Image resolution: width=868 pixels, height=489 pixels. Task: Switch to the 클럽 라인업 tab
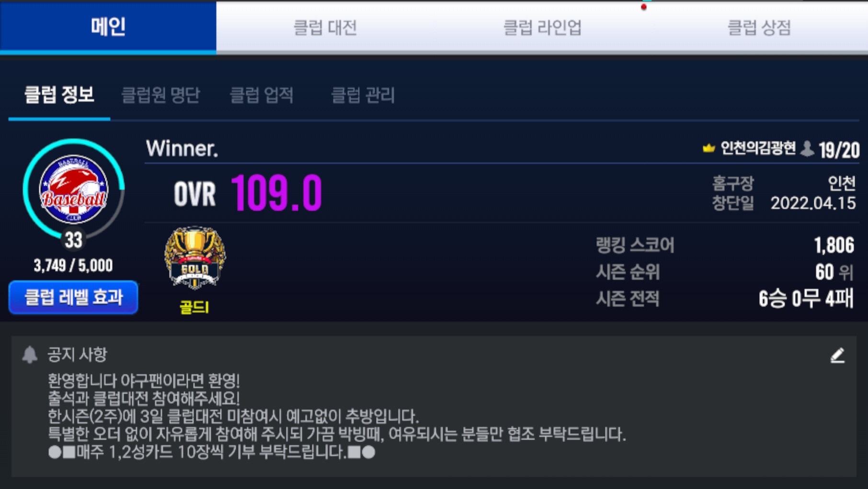(542, 27)
